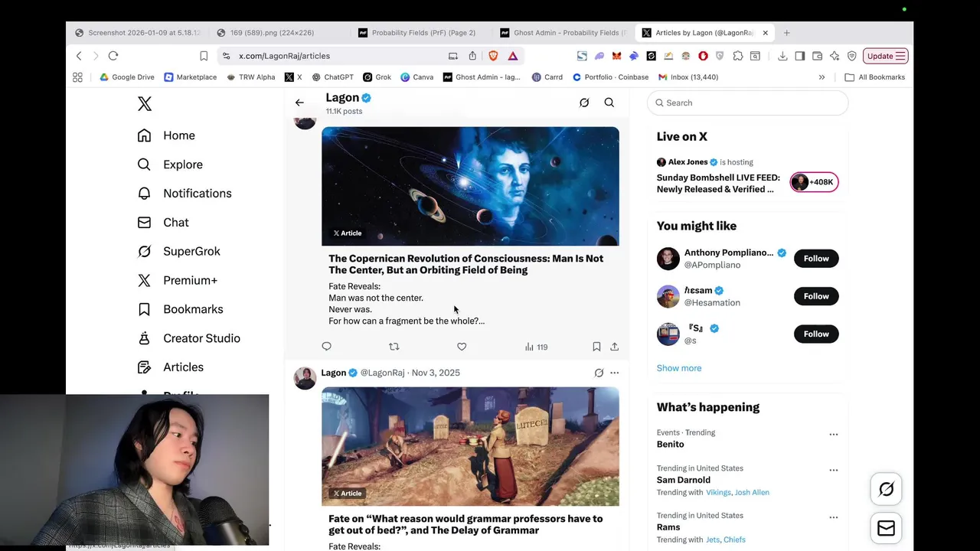Click Grok icon on Nov 3 post
This screenshot has height=551, width=980.
click(x=599, y=373)
